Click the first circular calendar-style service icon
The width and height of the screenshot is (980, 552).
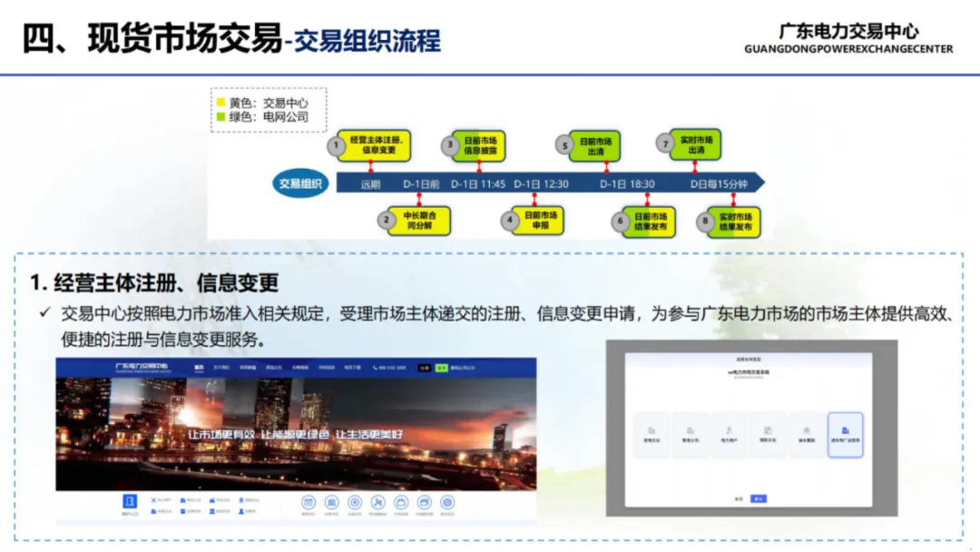[309, 502]
